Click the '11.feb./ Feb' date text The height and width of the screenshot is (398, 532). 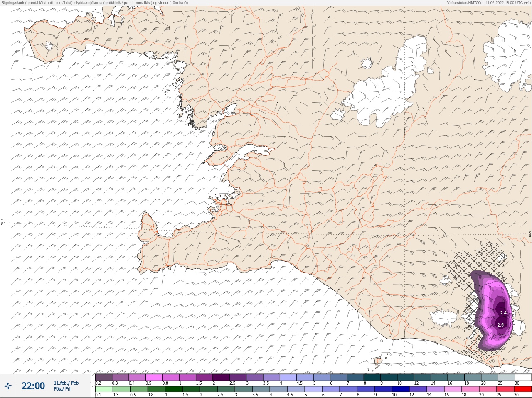coord(66,383)
